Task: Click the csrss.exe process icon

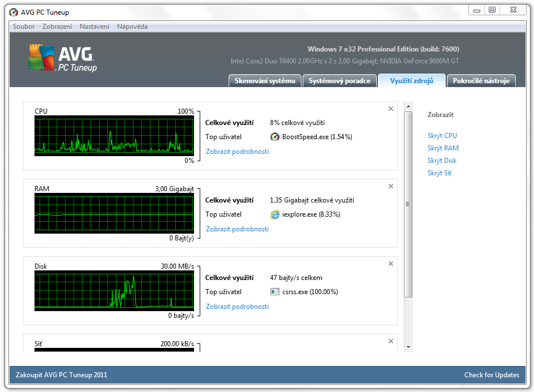Action: (x=274, y=292)
